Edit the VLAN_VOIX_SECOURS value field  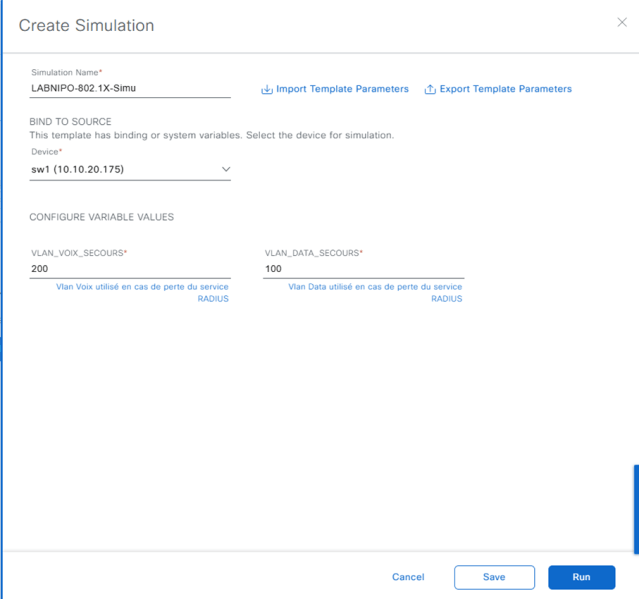click(130, 269)
